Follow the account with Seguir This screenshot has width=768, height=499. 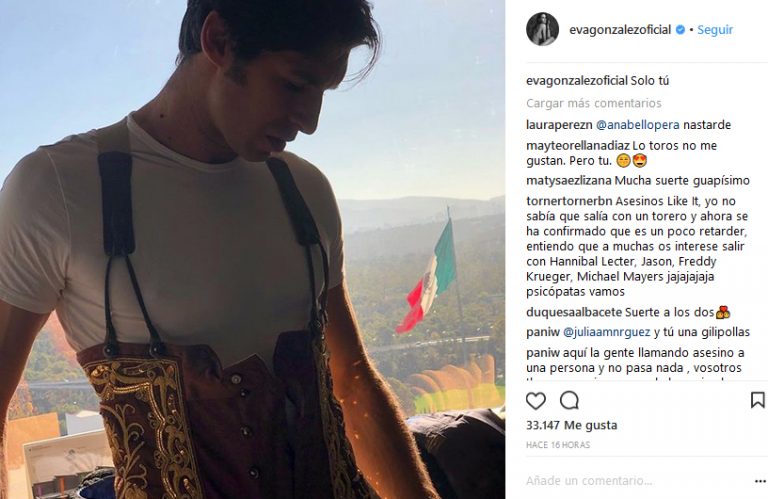(715, 30)
